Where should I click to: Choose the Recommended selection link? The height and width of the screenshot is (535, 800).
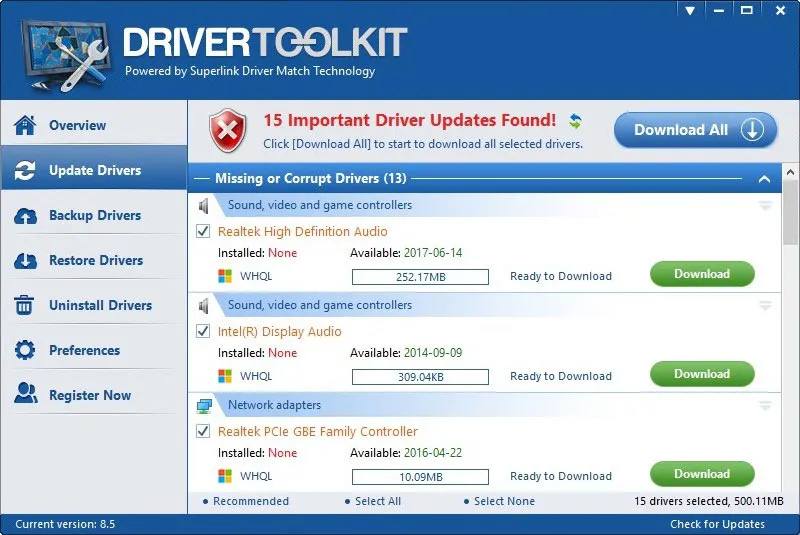pyautogui.click(x=251, y=501)
